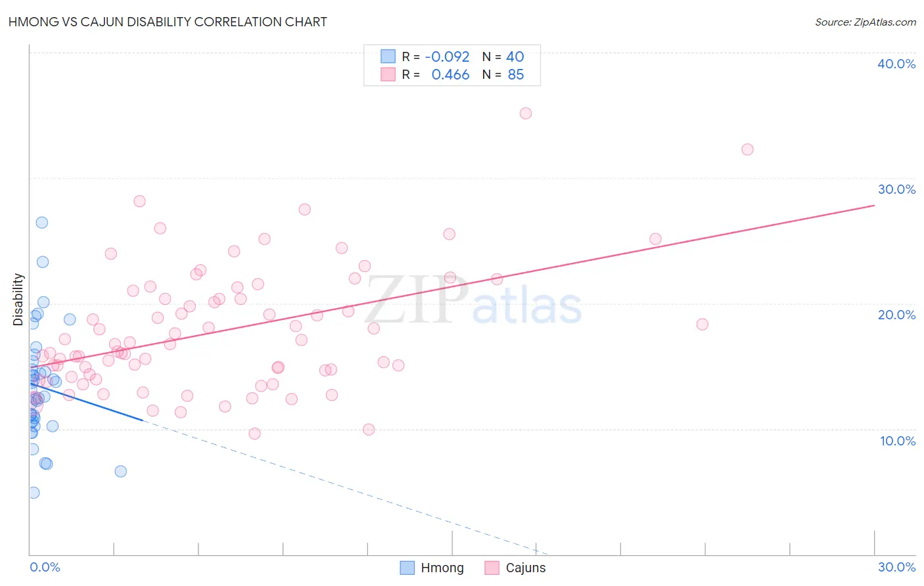Click the Disability y-axis title
The height and width of the screenshot is (586, 924).
(18, 300)
